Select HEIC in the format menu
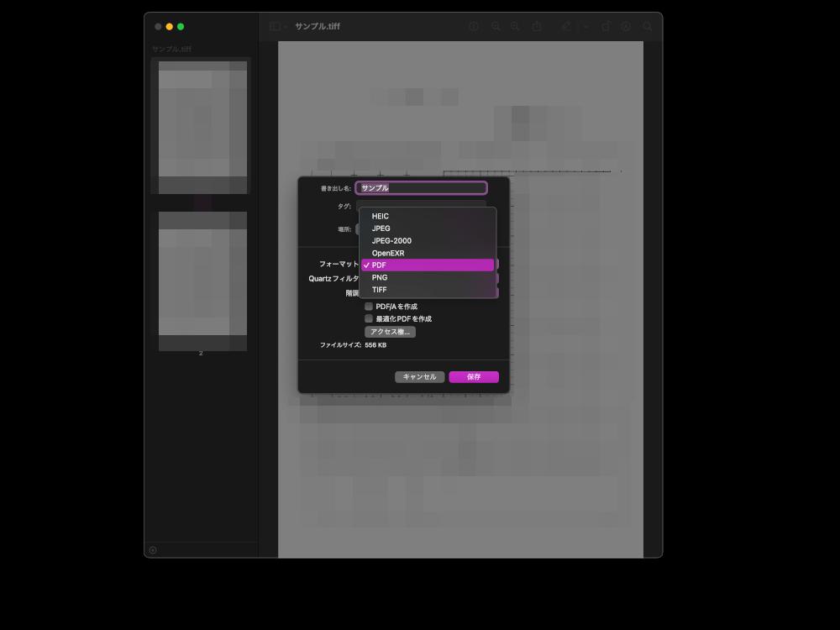Image resolution: width=840 pixels, height=630 pixels. point(428,216)
